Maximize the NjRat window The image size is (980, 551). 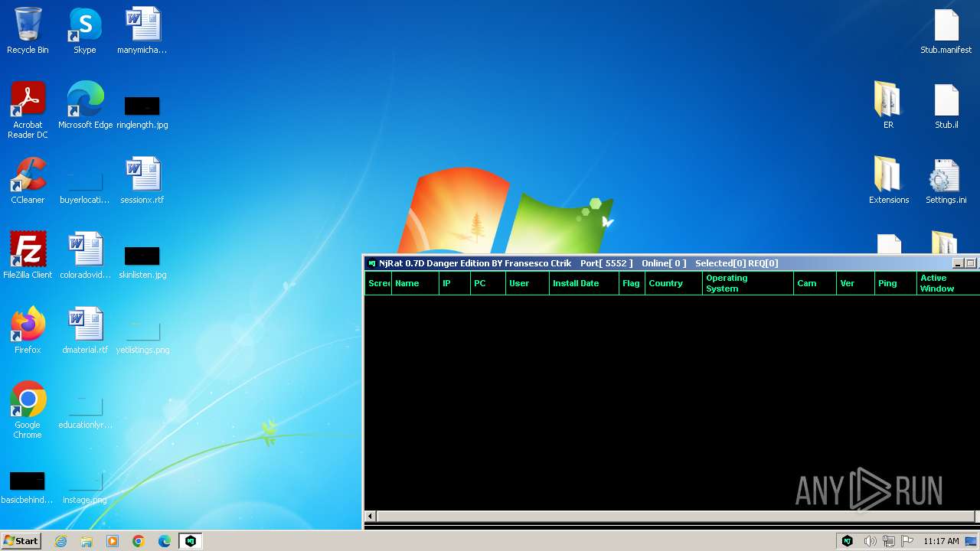pyautogui.click(x=970, y=263)
